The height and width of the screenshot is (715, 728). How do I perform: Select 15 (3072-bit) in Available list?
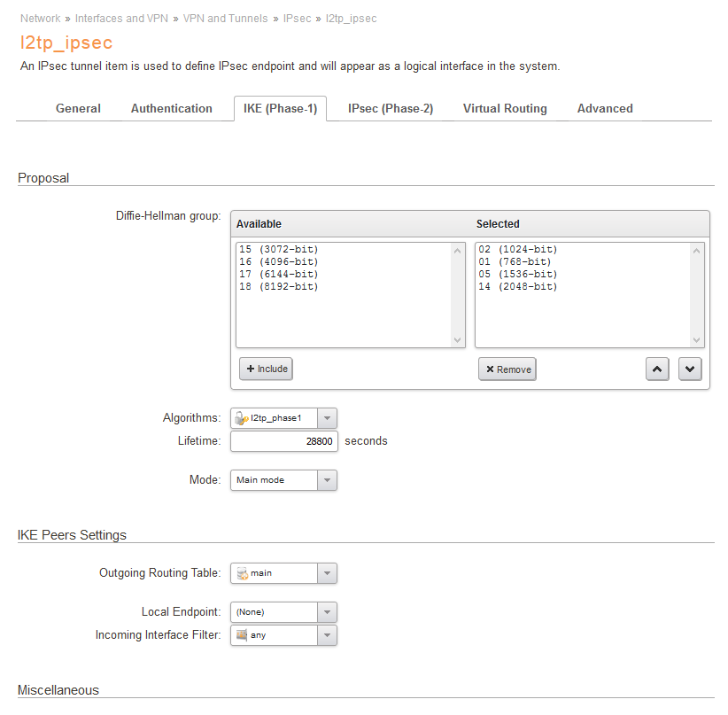[x=279, y=250]
